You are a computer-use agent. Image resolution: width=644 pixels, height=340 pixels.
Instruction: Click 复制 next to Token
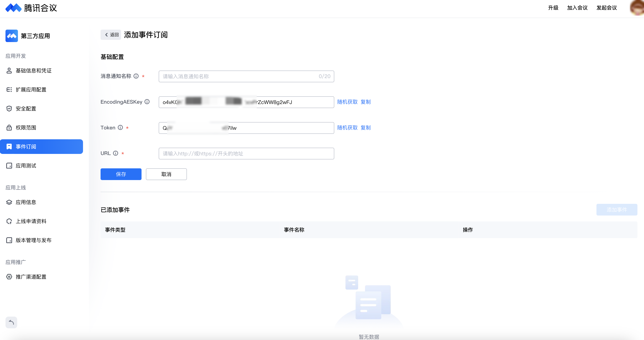click(366, 128)
